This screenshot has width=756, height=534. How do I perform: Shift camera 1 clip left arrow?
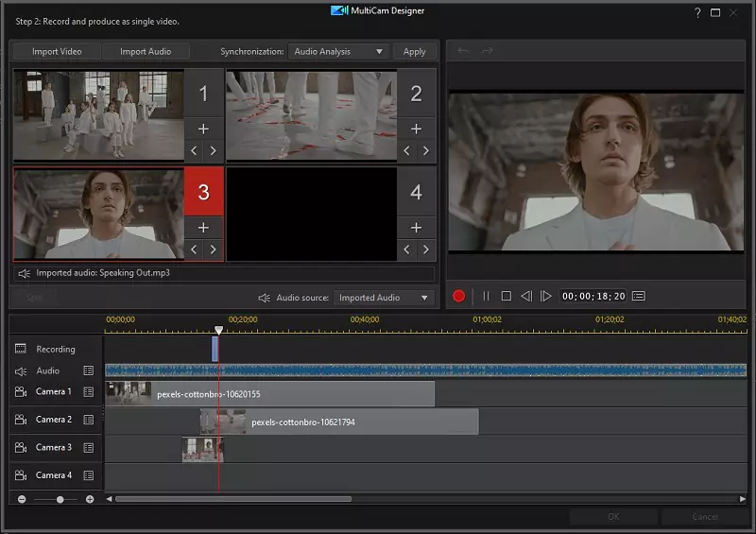[x=194, y=150]
